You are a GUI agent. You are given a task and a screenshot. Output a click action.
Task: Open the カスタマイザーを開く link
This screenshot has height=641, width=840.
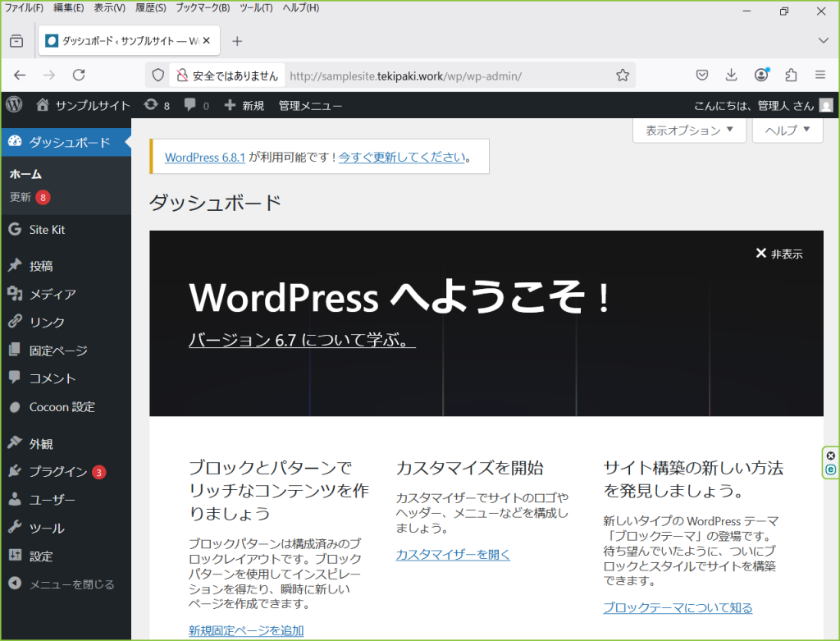click(453, 555)
